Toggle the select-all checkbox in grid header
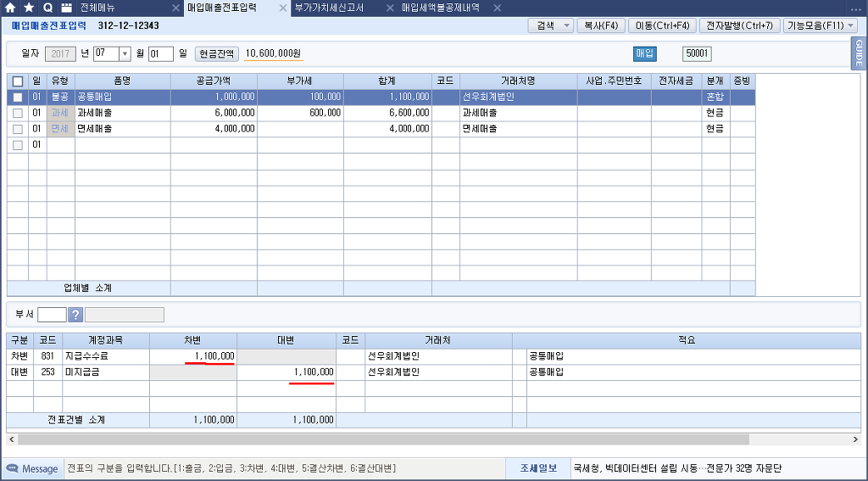 click(18, 81)
